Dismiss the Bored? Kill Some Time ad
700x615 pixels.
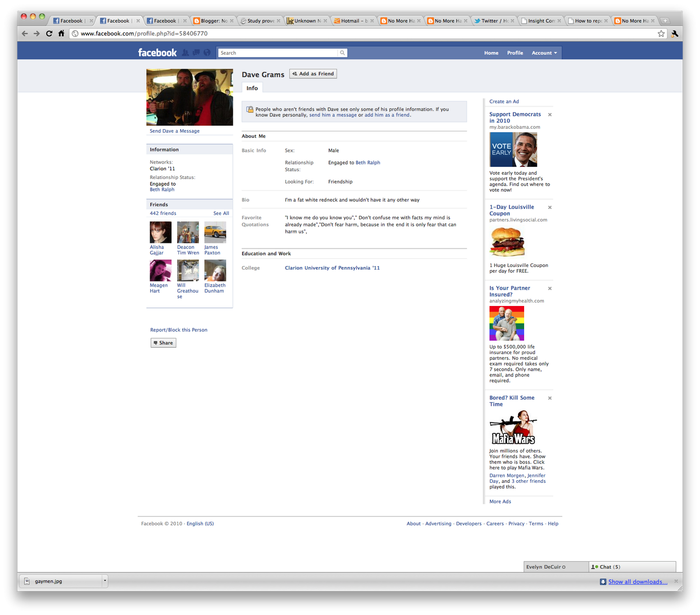coord(550,398)
